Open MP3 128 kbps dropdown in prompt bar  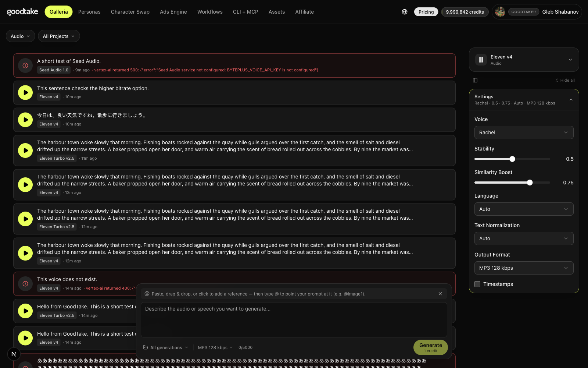tap(215, 347)
